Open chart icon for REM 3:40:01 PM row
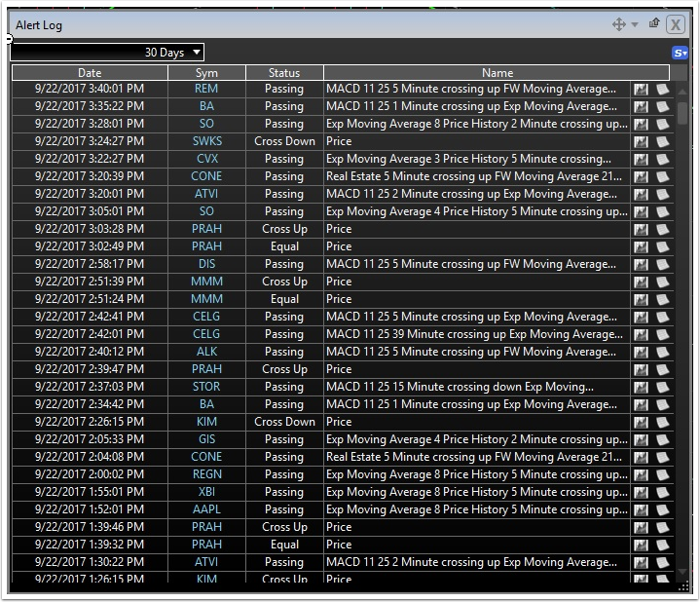 pos(641,89)
